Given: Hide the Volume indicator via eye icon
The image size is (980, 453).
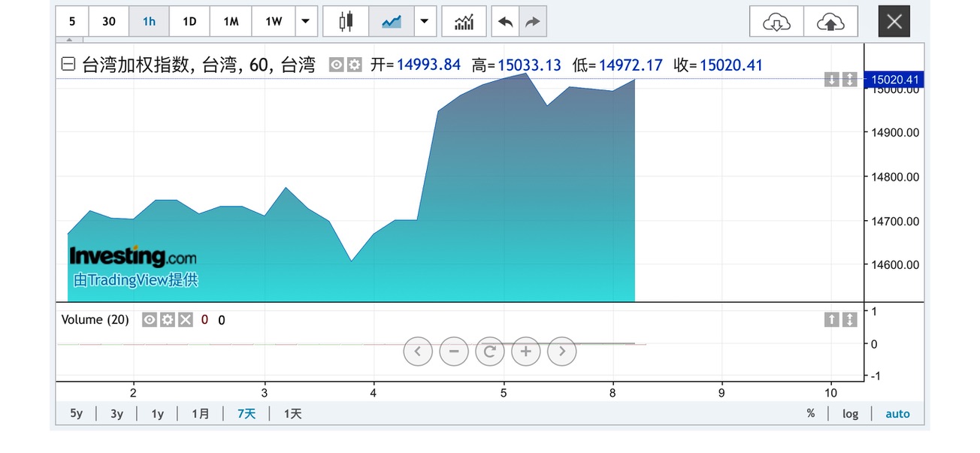Looking at the screenshot, I should coord(150,320).
